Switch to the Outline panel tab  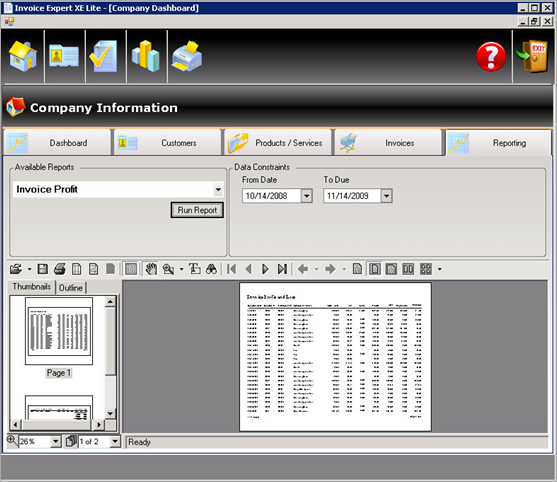tap(71, 288)
